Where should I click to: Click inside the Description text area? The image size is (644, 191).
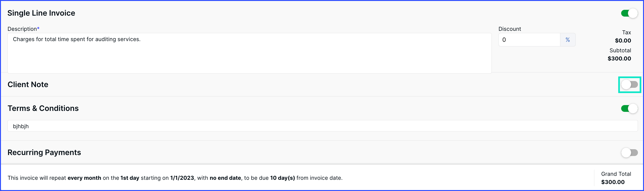tap(249, 53)
